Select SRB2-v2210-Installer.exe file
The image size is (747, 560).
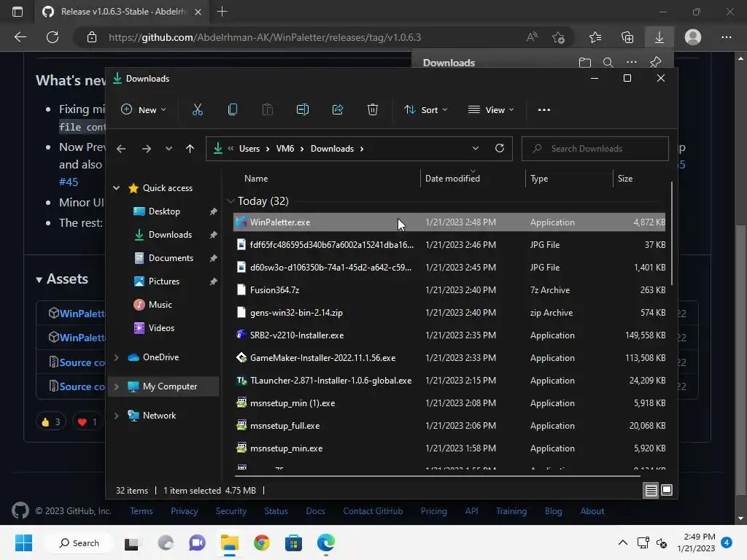pos(449,335)
